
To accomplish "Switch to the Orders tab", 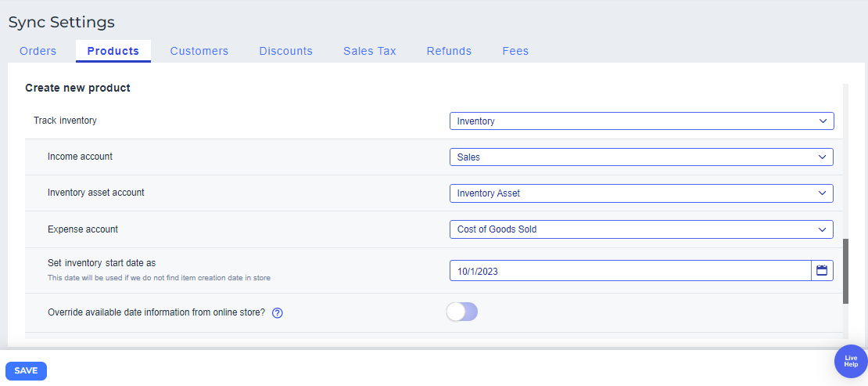I will 38,51.
